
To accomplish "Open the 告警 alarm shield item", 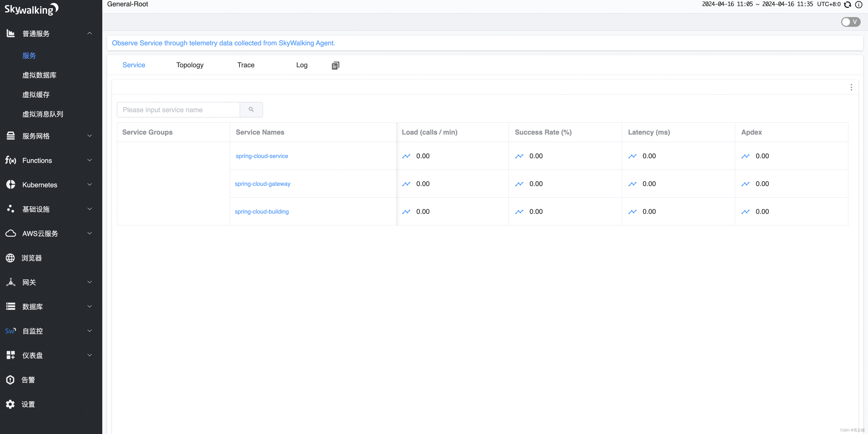I will point(28,380).
